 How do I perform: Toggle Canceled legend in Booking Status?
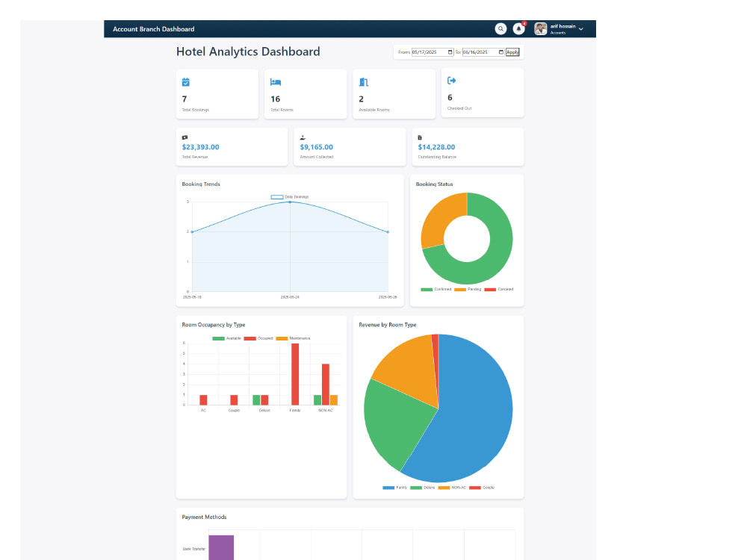pyautogui.click(x=499, y=289)
